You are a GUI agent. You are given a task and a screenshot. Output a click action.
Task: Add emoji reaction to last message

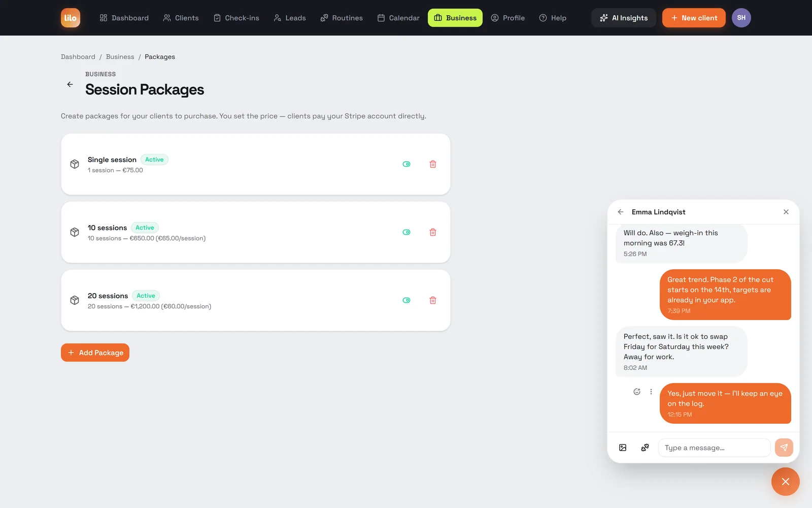[637, 392]
